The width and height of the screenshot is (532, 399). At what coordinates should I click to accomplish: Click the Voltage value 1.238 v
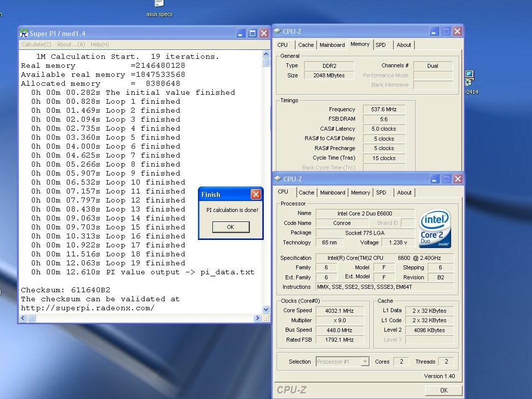click(x=398, y=242)
